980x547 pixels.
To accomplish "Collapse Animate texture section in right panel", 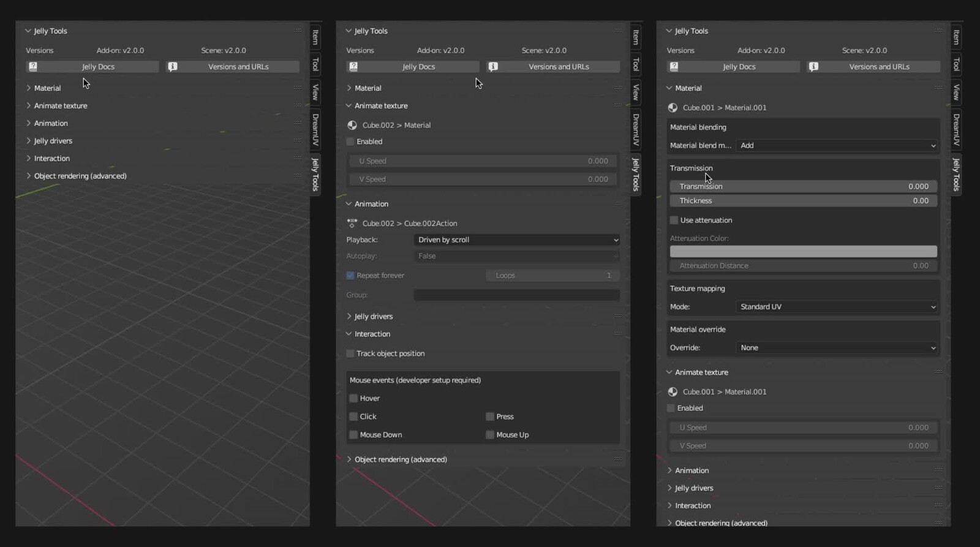I will coord(669,372).
